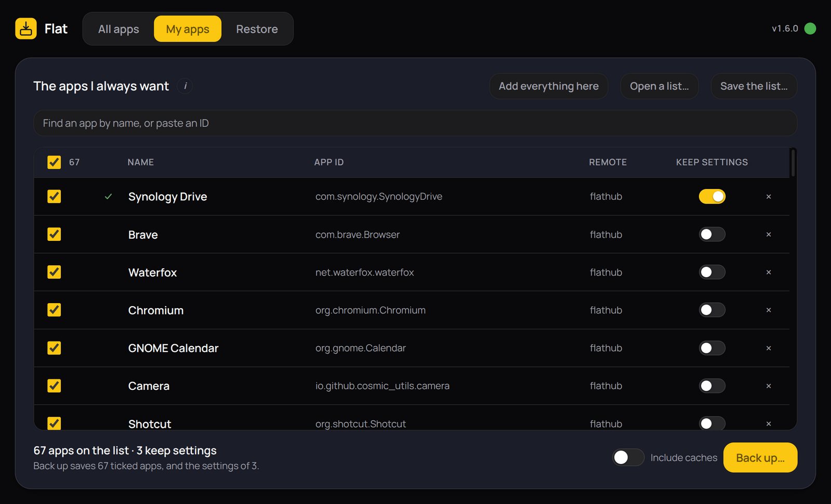Viewport: 831px width, 504px height.
Task: Click the green checkmark beside Synology Drive
Action: click(108, 197)
